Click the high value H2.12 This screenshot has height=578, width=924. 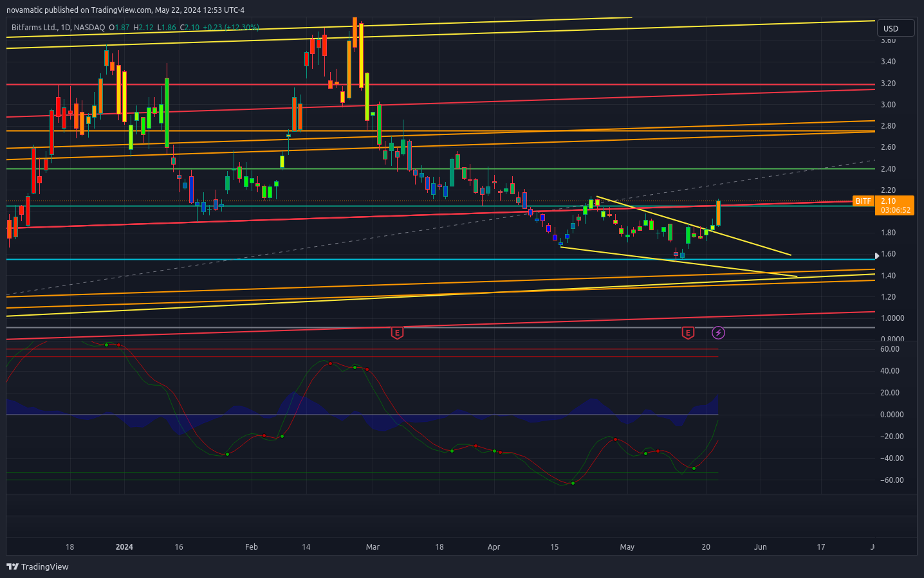click(143, 28)
